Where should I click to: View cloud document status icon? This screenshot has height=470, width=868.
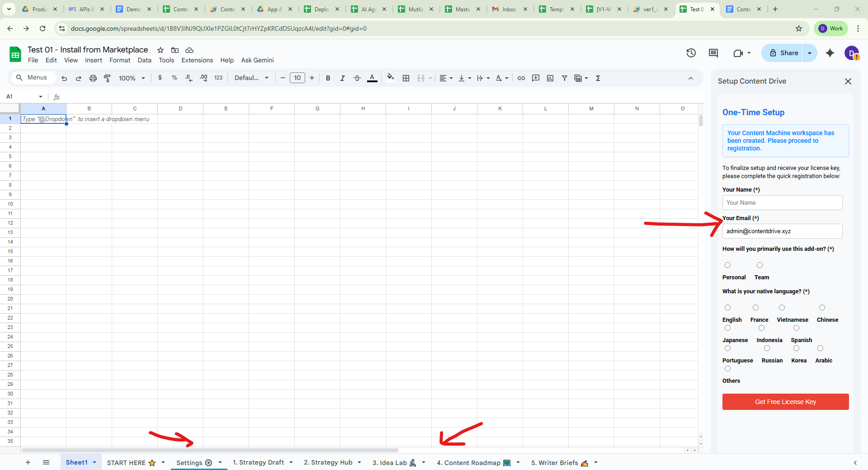pos(189,50)
